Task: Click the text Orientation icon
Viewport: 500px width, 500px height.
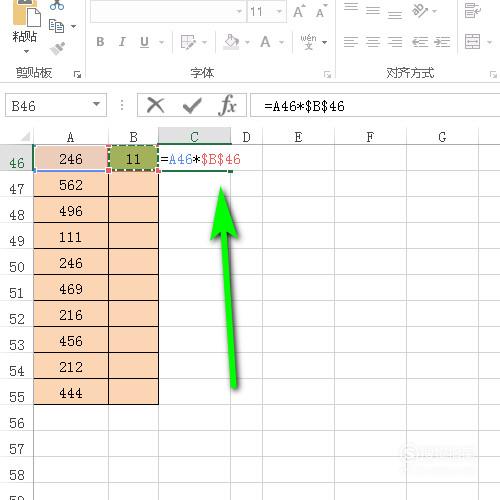Action: pos(420,11)
